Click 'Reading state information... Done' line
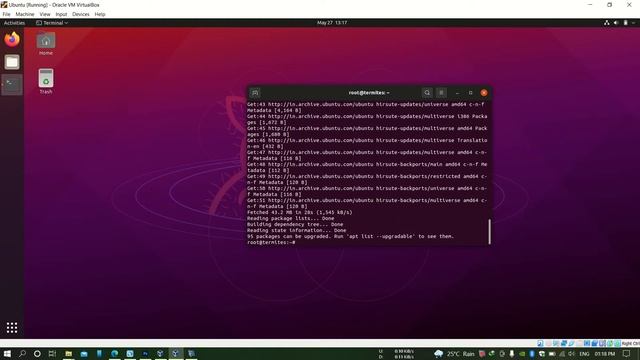640x360 pixels. pos(296,230)
